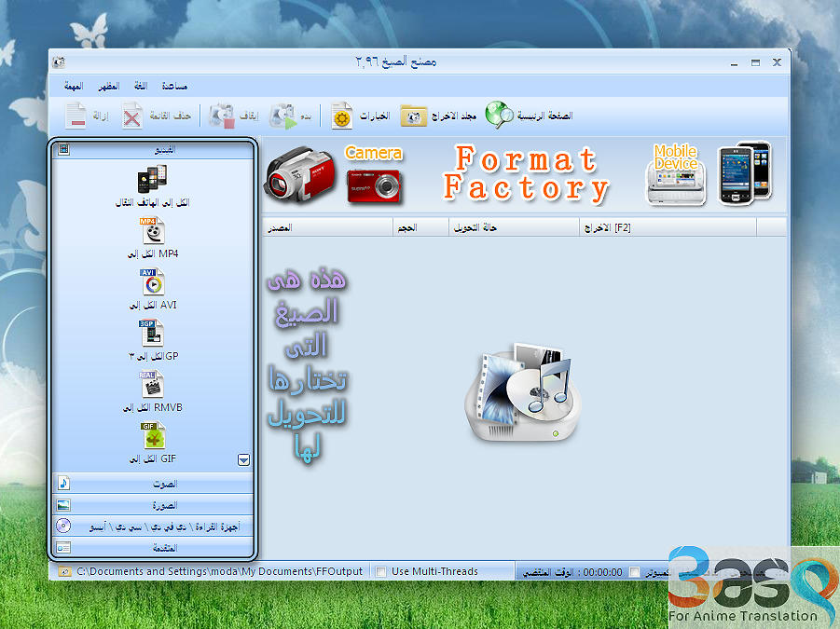
Task: Open the المهمة menu
Action: (x=74, y=86)
